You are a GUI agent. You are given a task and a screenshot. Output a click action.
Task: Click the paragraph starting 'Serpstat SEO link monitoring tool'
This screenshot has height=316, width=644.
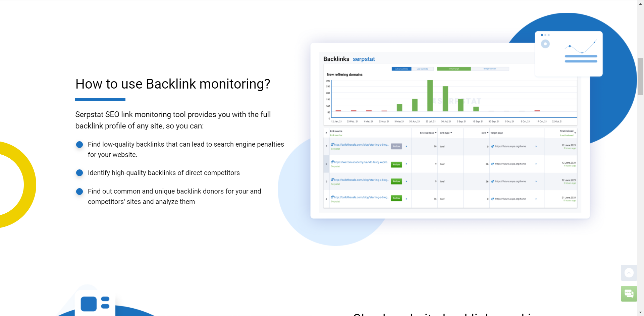pyautogui.click(x=173, y=120)
